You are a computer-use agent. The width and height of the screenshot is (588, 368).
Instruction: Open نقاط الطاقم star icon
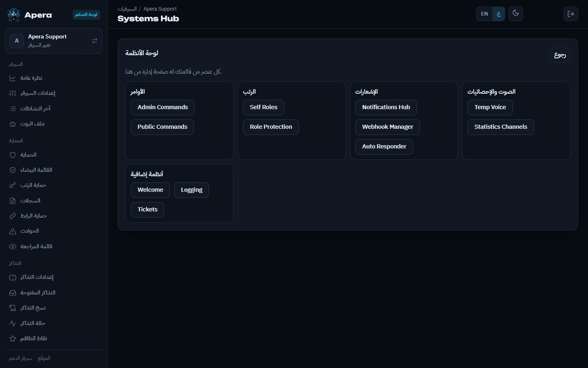tap(13, 339)
